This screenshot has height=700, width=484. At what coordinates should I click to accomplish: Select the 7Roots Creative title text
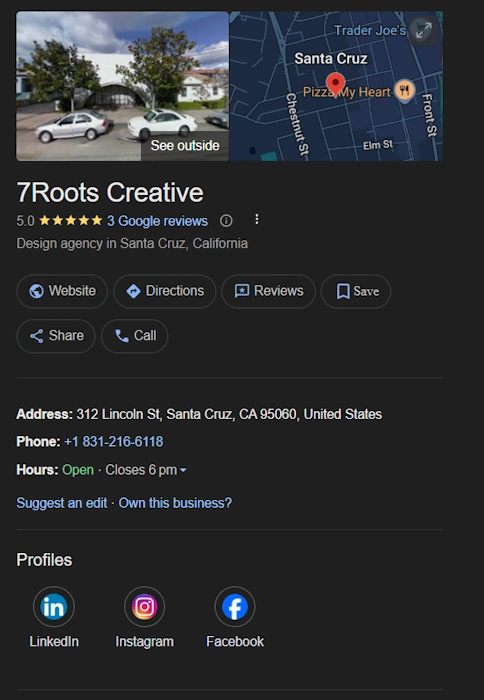click(110, 192)
